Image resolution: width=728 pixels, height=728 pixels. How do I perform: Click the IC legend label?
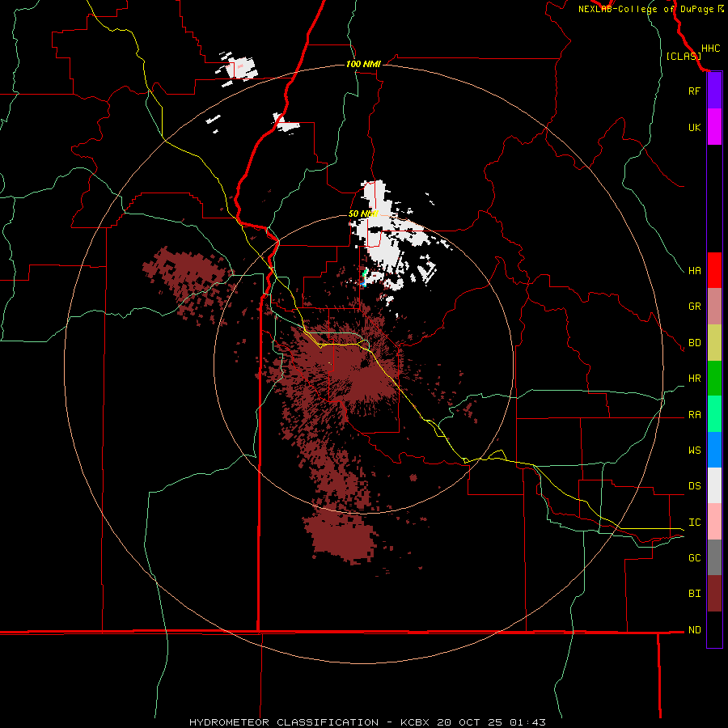694,523
